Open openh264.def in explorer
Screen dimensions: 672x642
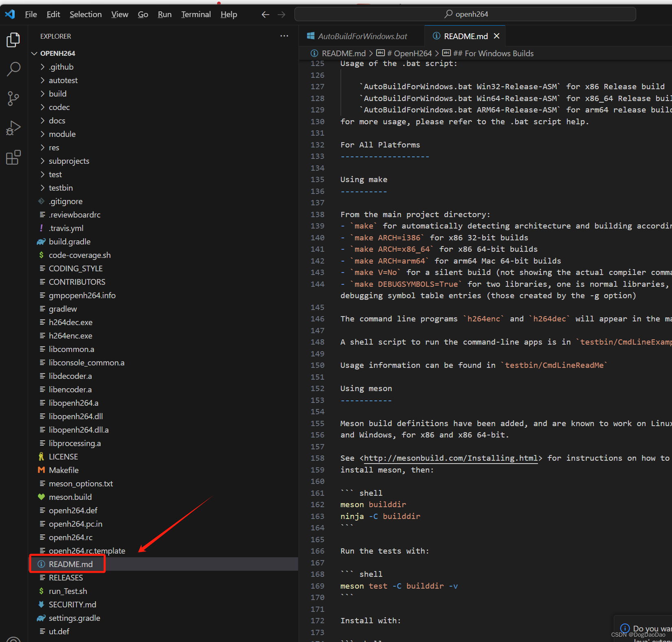73,510
